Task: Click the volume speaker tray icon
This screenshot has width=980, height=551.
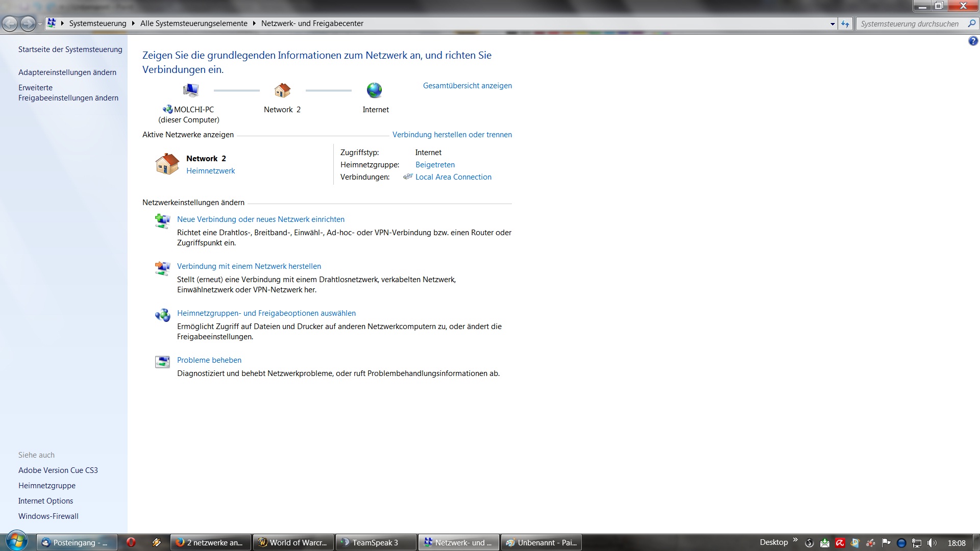Action: [x=932, y=543]
